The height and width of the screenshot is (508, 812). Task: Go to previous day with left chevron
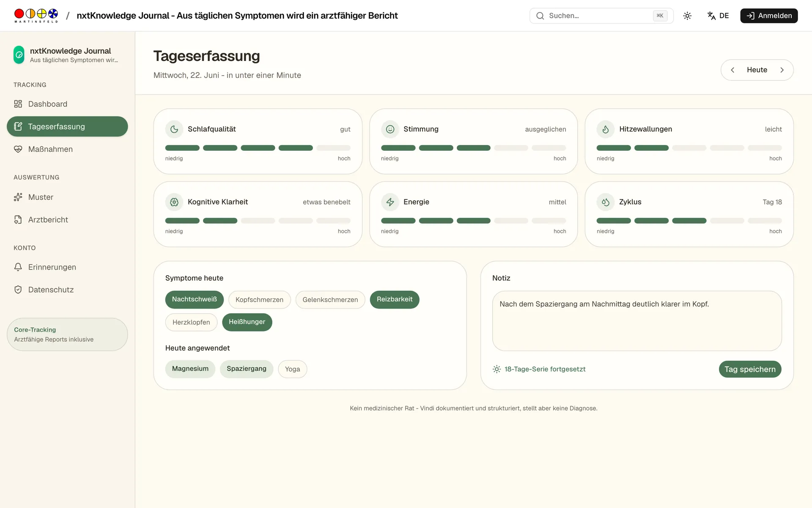point(732,70)
